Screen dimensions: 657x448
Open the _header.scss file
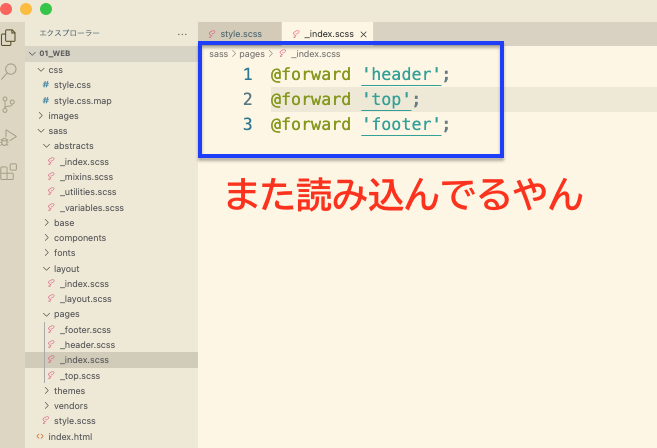point(87,345)
